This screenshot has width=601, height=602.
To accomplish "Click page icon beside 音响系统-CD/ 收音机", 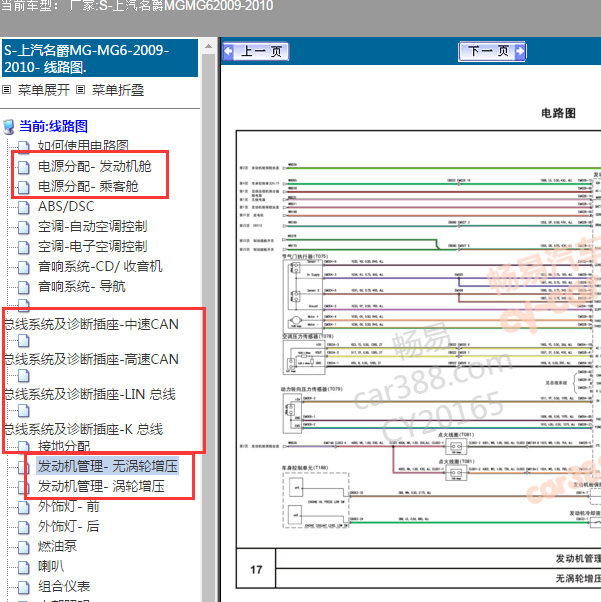I will pyautogui.click(x=23, y=267).
